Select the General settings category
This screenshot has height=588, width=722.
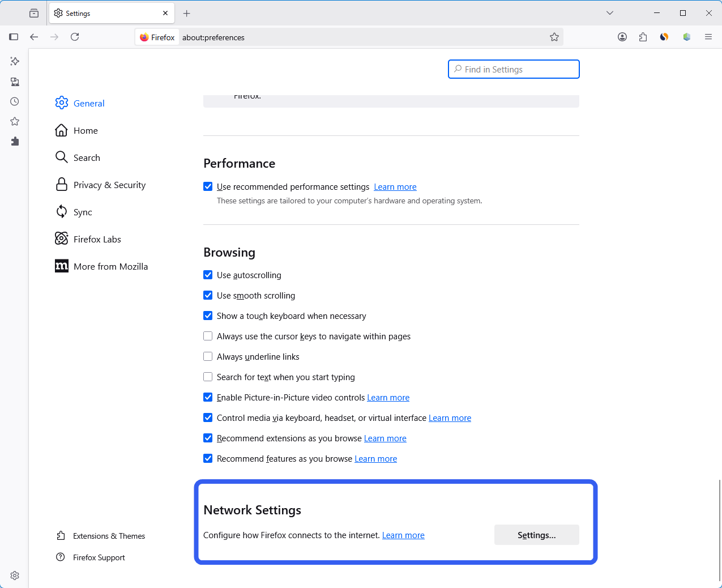click(x=80, y=103)
